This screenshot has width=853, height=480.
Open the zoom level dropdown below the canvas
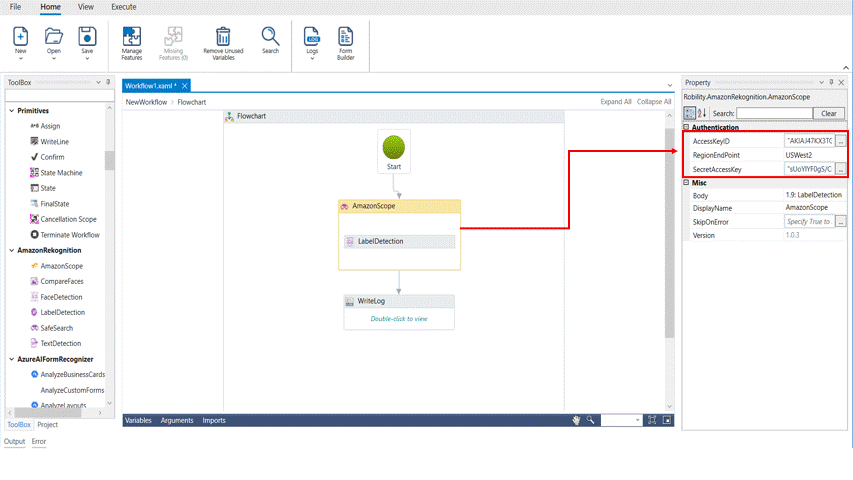pyautogui.click(x=636, y=421)
